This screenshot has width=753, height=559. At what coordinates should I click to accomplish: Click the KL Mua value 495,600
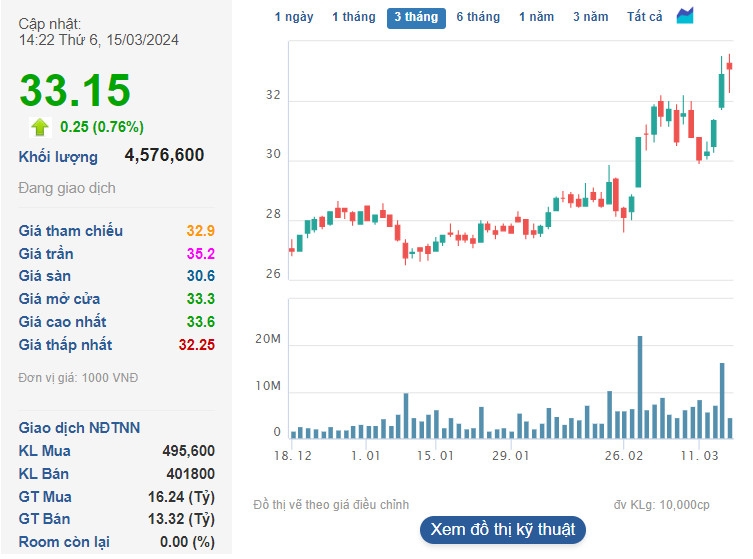click(x=188, y=451)
